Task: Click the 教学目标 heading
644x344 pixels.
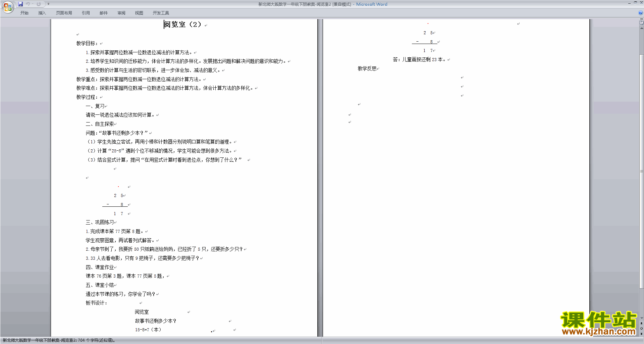Action: 87,43
